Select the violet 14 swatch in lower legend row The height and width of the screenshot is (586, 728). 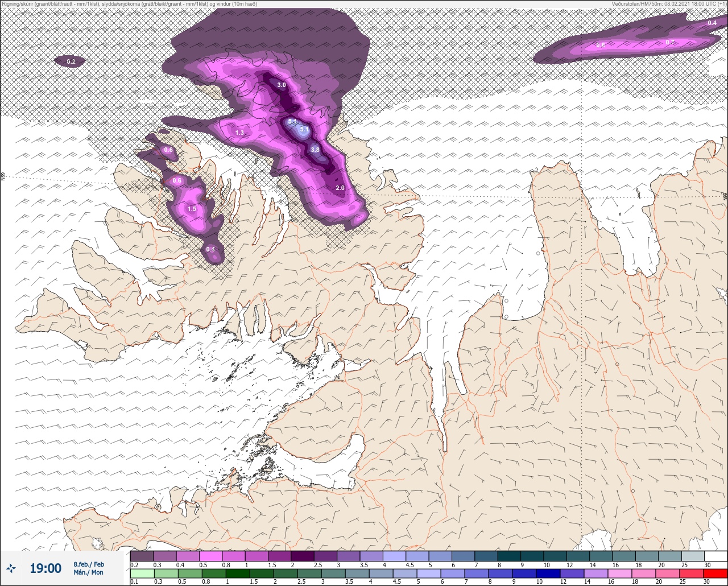[x=596, y=573]
